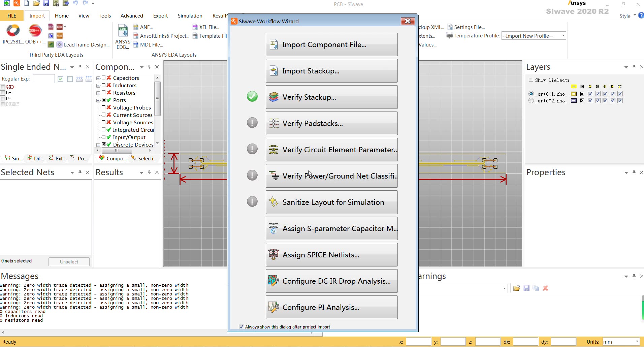Screen dimensions: 644x347
Task: Click the New document icon in quick access toolbar
Action: pyautogui.click(x=26, y=3)
